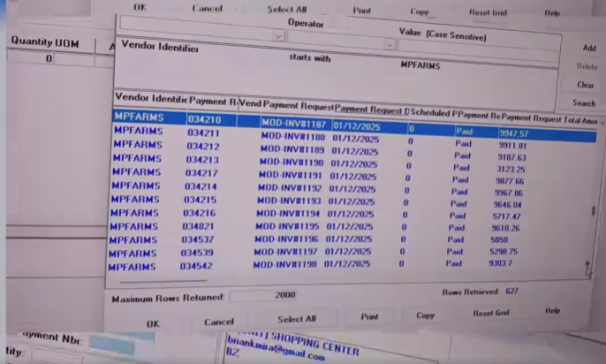This screenshot has width=606, height=364.
Task: Click the Maximum Rows Returned field
Action: click(263, 296)
